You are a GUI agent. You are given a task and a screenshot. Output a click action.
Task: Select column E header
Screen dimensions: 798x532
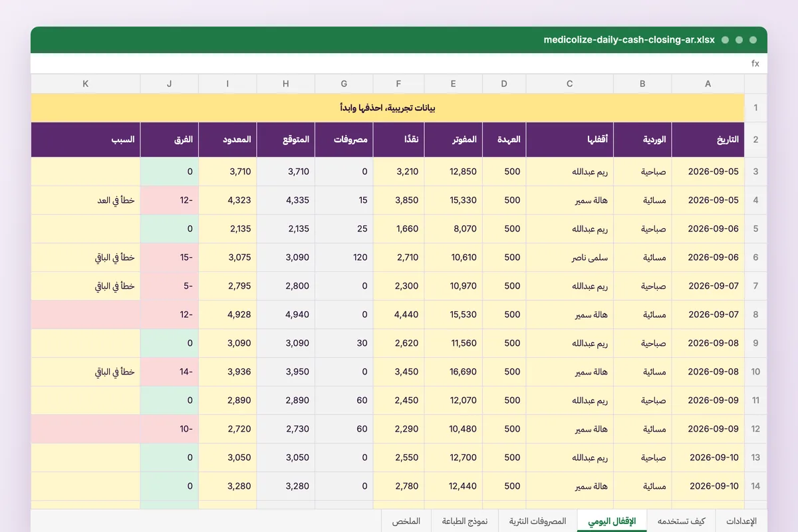[x=453, y=84]
